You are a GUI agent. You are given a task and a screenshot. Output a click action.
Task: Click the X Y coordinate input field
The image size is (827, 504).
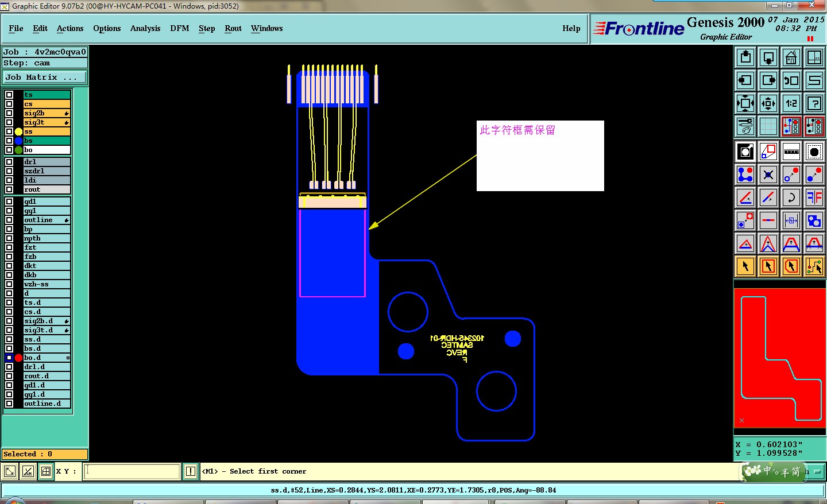coord(132,471)
